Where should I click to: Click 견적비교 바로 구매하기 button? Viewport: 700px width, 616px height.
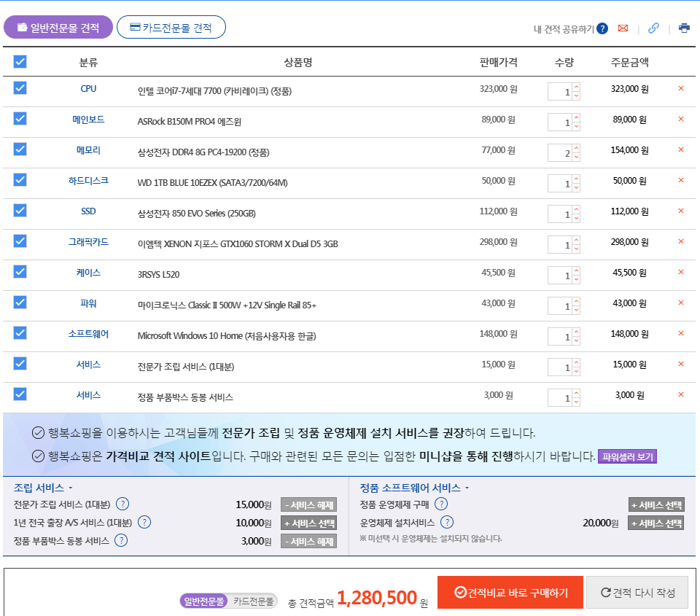click(510, 592)
